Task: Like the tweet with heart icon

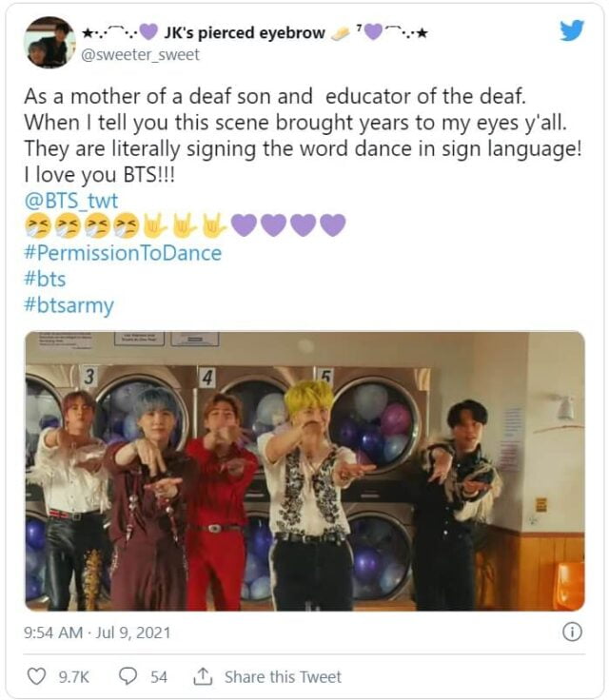Action: click(x=37, y=676)
